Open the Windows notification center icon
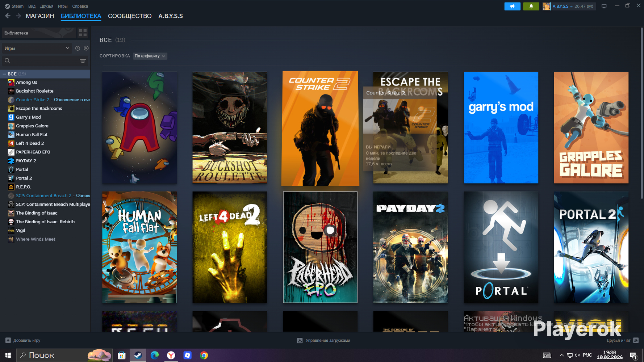Image resolution: width=644 pixels, height=362 pixels. coord(633,356)
